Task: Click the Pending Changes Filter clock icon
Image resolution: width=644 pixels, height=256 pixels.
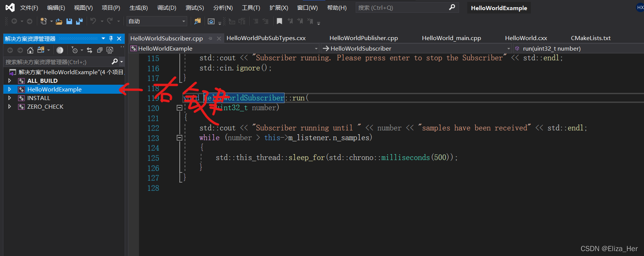Action: click(x=74, y=50)
